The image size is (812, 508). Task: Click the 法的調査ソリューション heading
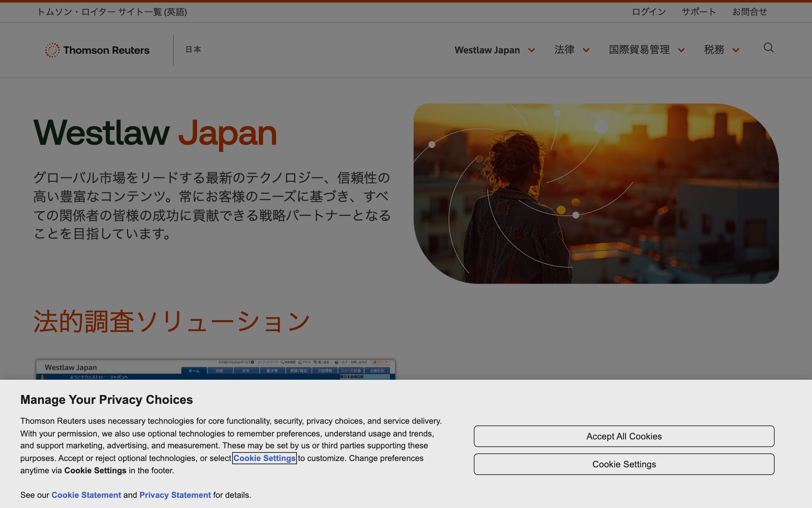[x=172, y=321]
